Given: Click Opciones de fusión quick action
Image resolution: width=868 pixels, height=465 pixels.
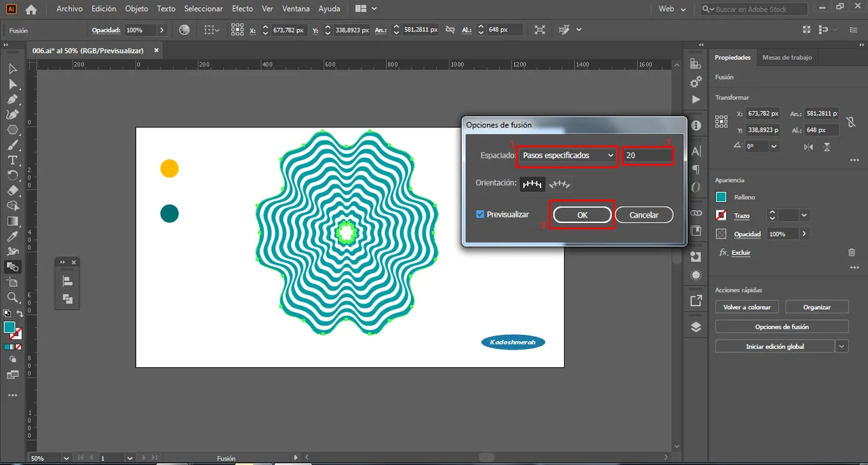Looking at the screenshot, I should tap(782, 327).
